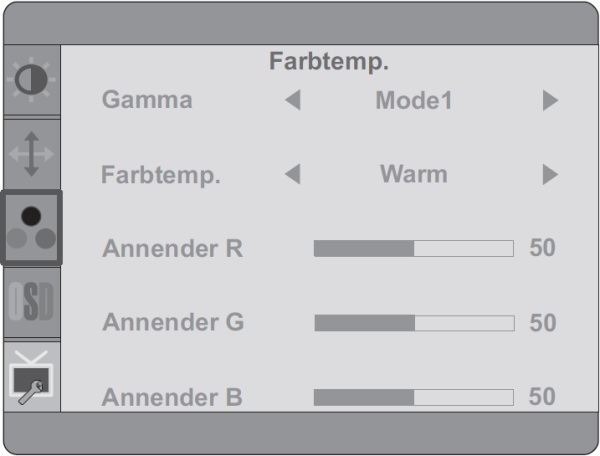
Task: Click the Annender R slider bar
Action: point(414,249)
